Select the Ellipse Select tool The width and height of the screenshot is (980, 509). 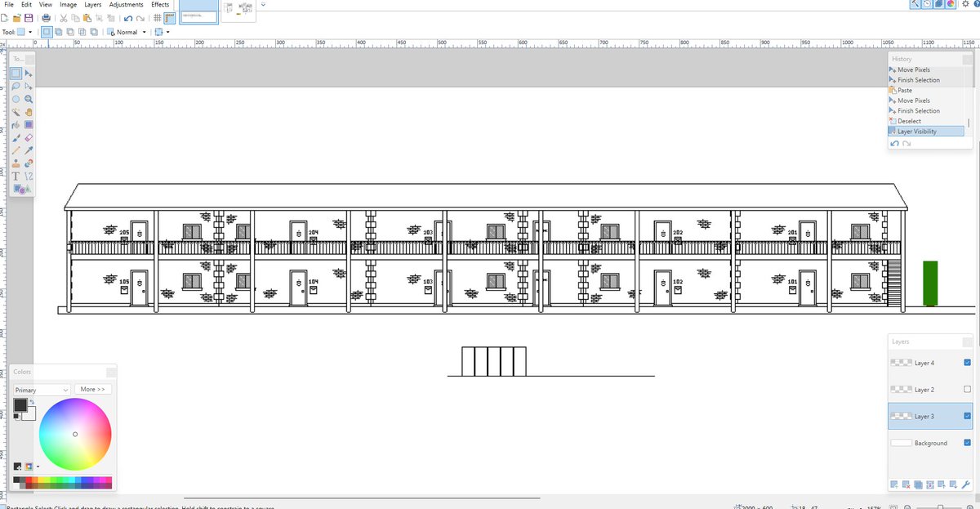click(x=16, y=99)
